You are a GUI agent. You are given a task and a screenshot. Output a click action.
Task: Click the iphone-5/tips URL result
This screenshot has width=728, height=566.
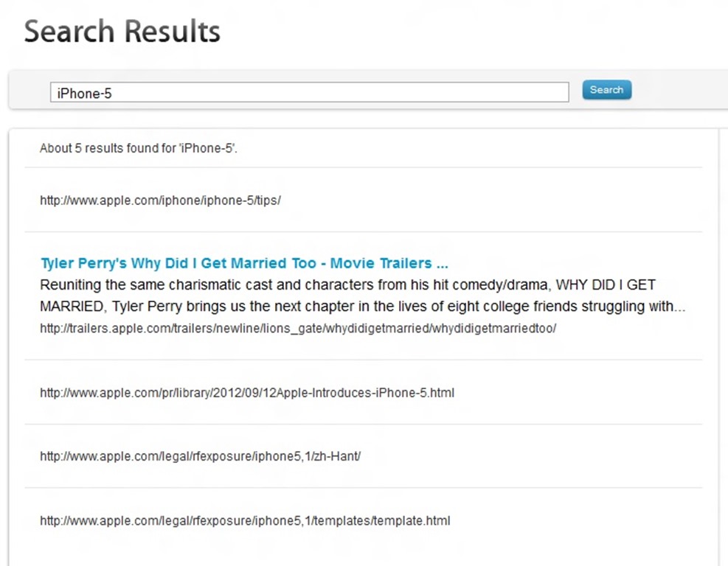click(x=160, y=200)
